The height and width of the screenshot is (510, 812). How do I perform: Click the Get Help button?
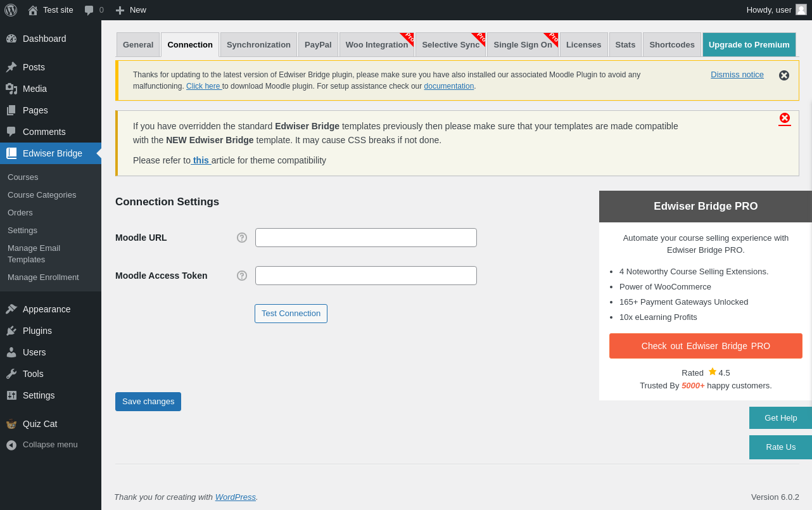(x=780, y=418)
